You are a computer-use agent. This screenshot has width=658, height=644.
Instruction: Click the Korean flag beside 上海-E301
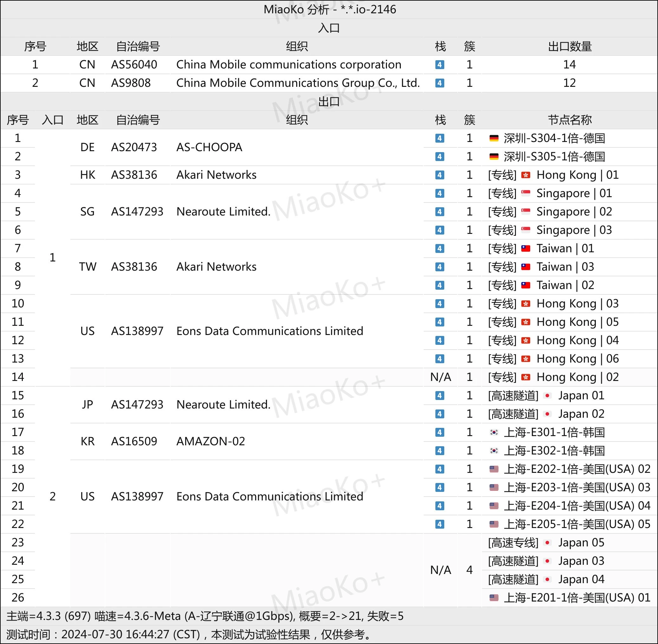tap(494, 432)
